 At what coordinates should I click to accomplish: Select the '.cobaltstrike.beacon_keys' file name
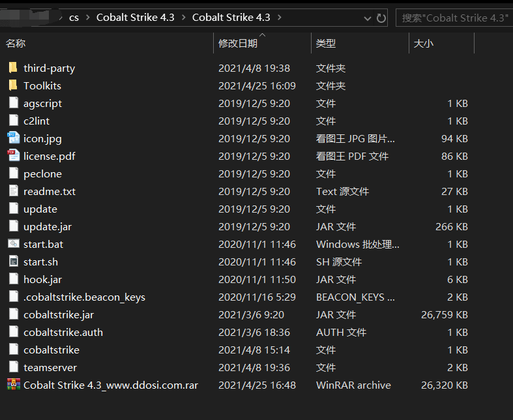click(84, 297)
